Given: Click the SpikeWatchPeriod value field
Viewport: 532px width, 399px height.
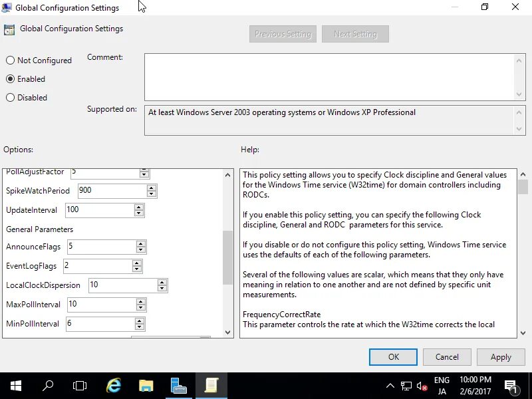Looking at the screenshot, I should tap(112, 191).
